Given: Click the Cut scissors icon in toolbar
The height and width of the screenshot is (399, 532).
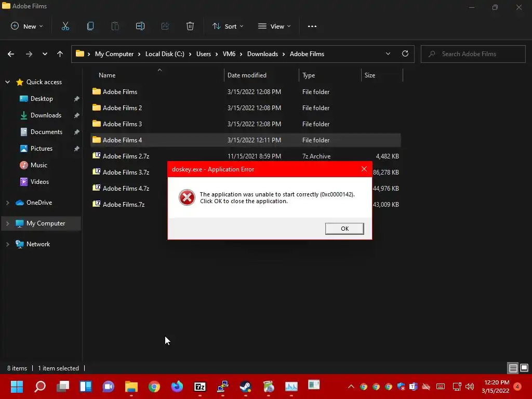Looking at the screenshot, I should 65,26.
